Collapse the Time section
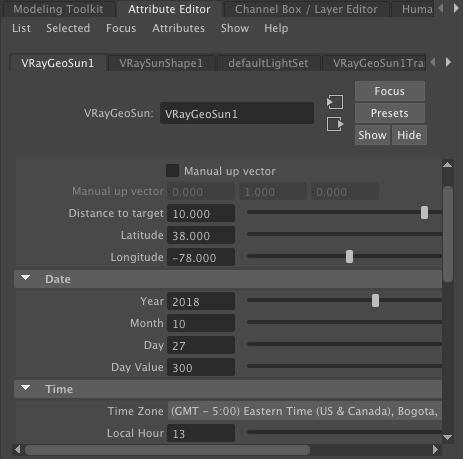This screenshot has width=463, height=459. 26,388
